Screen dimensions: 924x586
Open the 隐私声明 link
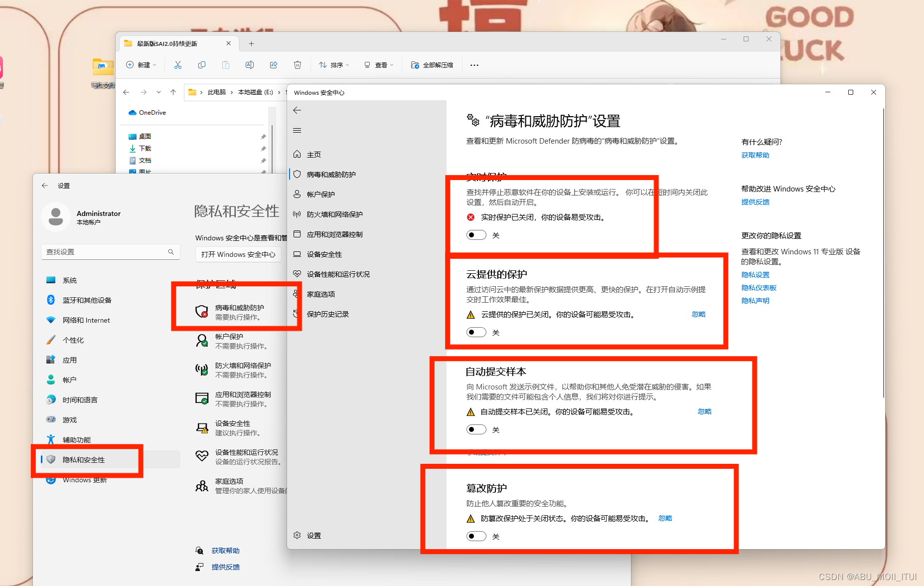(755, 301)
